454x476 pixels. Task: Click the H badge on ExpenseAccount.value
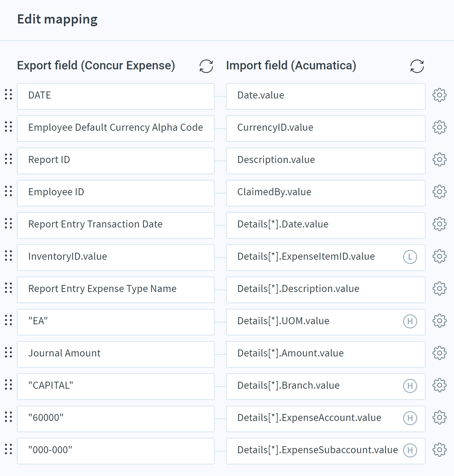point(410,418)
